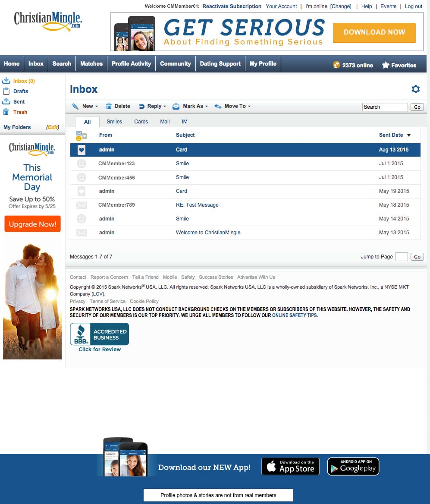Click envelope icon on Welcome message row
The width and height of the screenshot is (430, 504).
coord(82,233)
